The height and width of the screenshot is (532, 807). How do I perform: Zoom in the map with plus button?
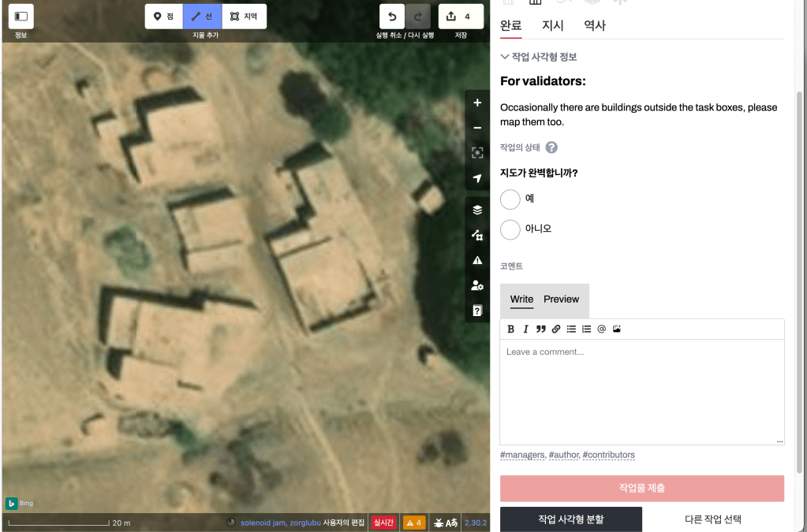(477, 103)
